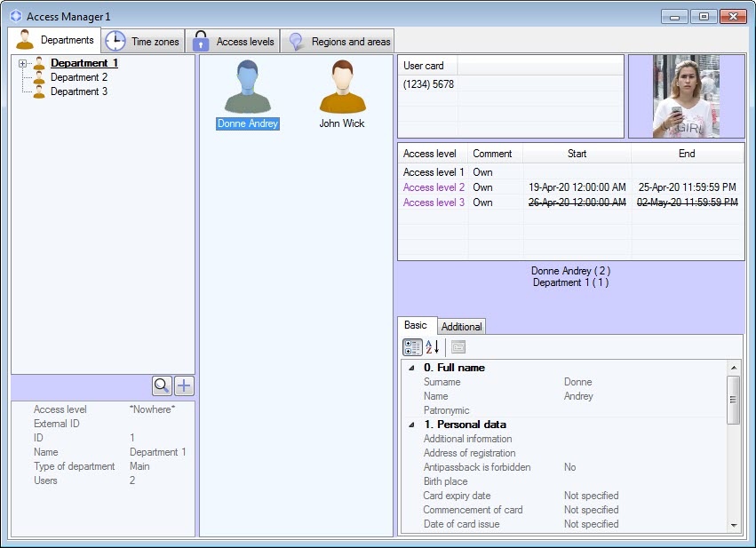This screenshot has height=548, width=756.
Task: Switch to the Regions and areas tab
Action: (339, 42)
